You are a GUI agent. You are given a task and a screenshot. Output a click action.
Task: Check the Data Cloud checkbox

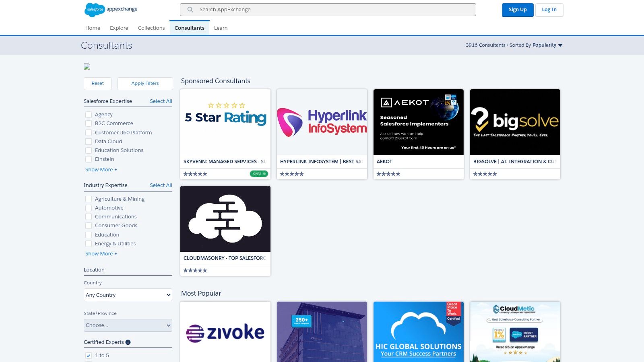(x=89, y=141)
